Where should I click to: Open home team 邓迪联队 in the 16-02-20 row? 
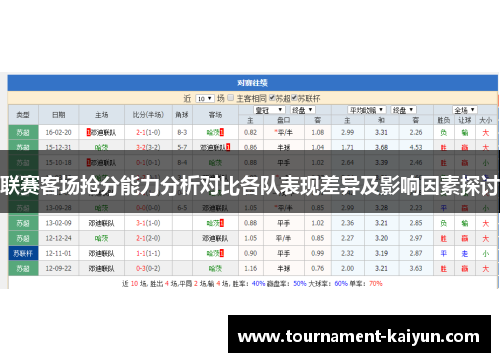tap(103, 132)
